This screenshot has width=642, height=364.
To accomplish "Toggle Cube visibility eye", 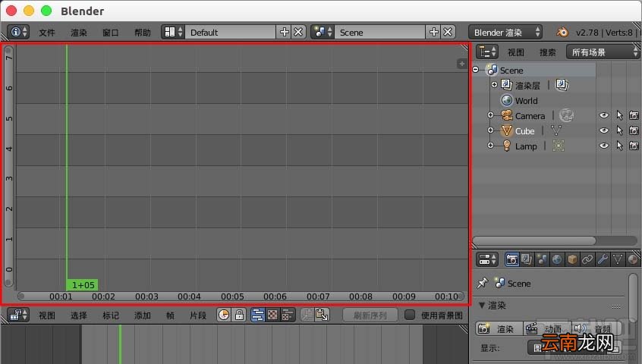I will click(603, 130).
